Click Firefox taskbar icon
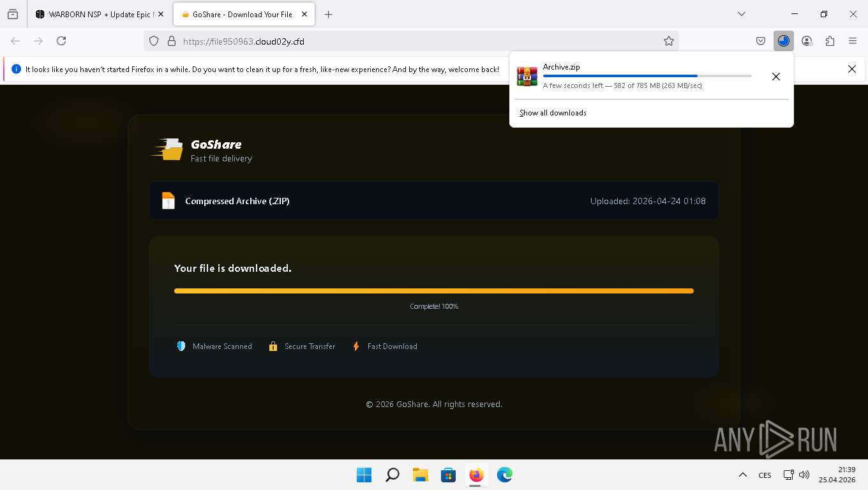Viewport: 868px width, 490px height. [x=476, y=475]
